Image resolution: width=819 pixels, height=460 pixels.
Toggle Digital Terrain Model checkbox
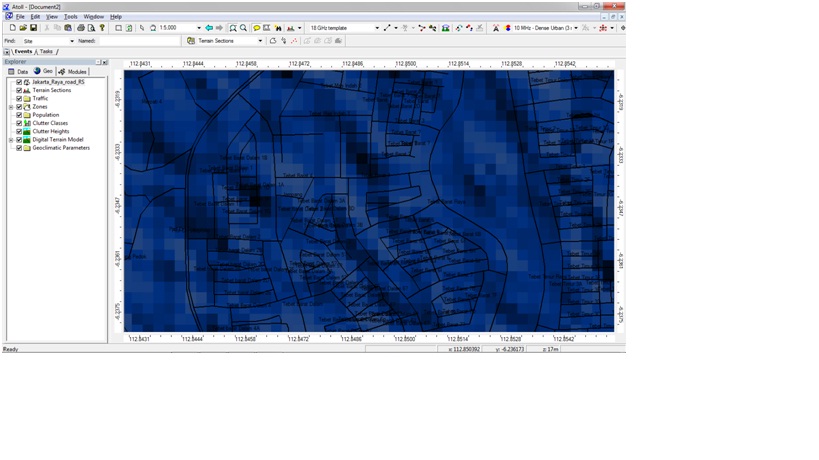(x=19, y=139)
